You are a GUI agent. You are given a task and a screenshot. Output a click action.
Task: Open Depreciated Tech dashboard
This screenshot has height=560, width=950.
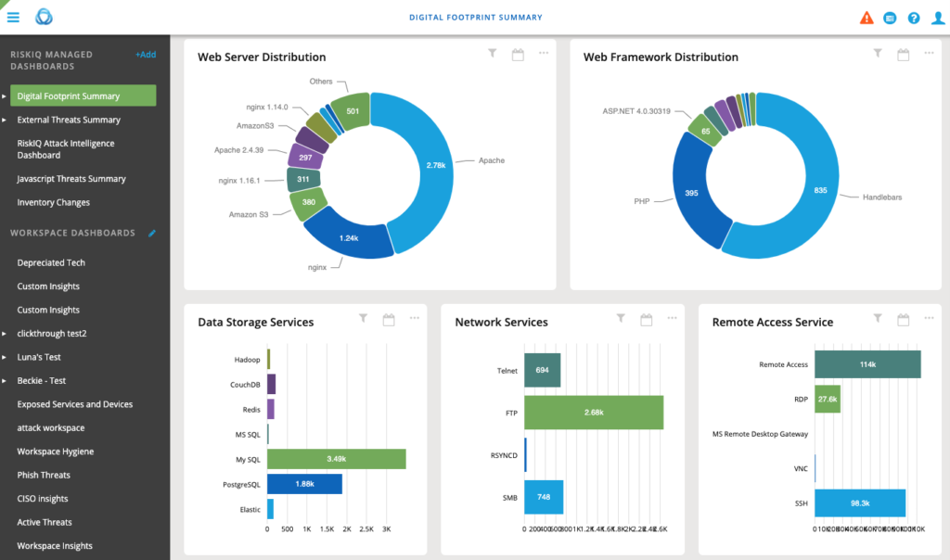(x=51, y=262)
